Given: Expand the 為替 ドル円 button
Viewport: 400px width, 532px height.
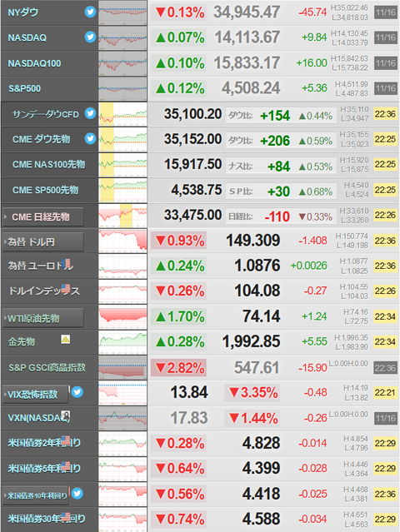Looking at the screenshot, I should pyautogui.click(x=43, y=242).
